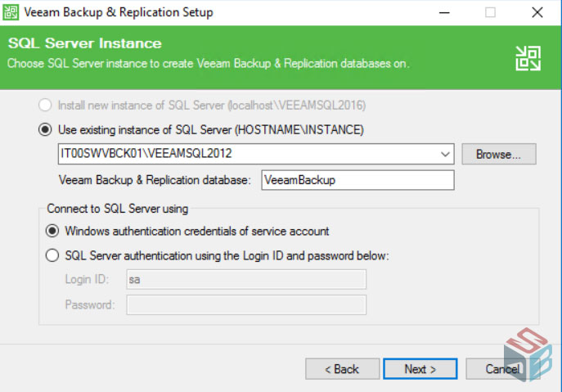
Task: Click the IT00SWVBCK01\VEEAMSQL2012 combo box text
Action: click(x=245, y=154)
